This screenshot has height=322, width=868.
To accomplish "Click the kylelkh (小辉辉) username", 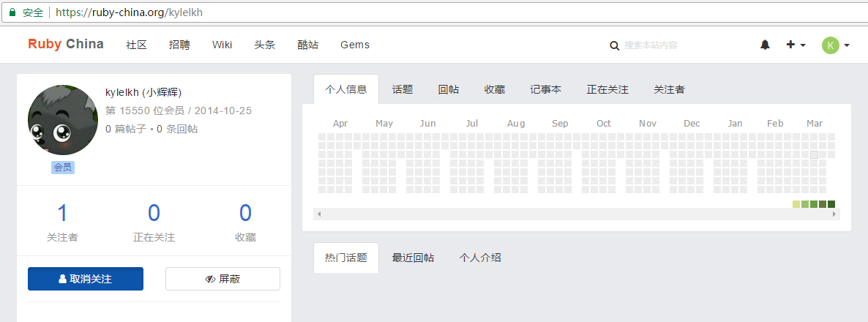I will pos(143,92).
